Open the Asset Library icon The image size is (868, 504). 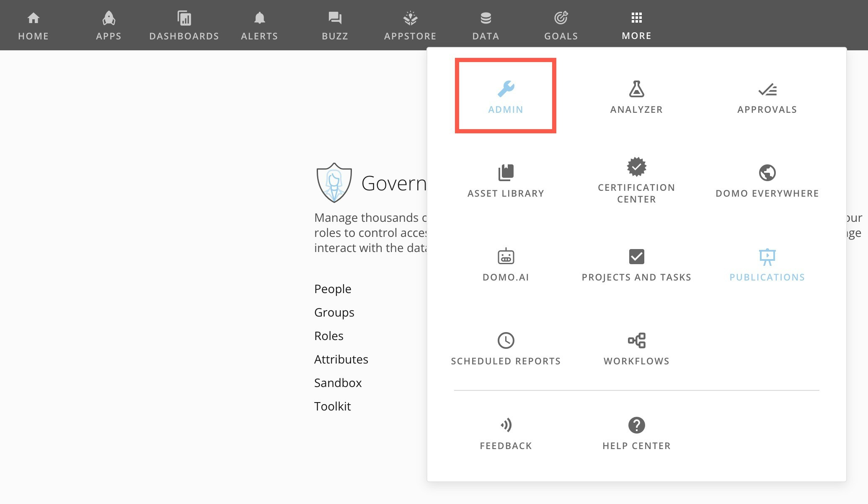[x=506, y=173]
